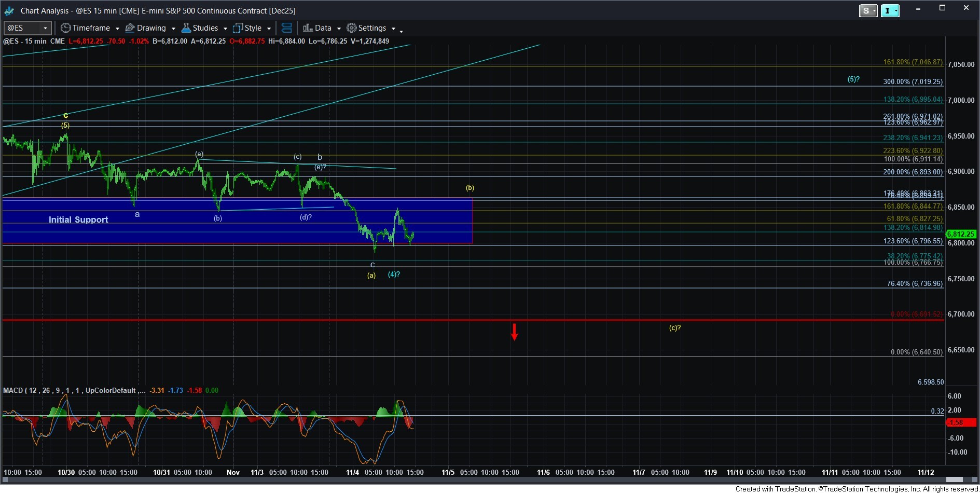Viewport: 980px width, 493px height.
Task: Open the toolbar overflow options arrow
Action: pos(401,31)
